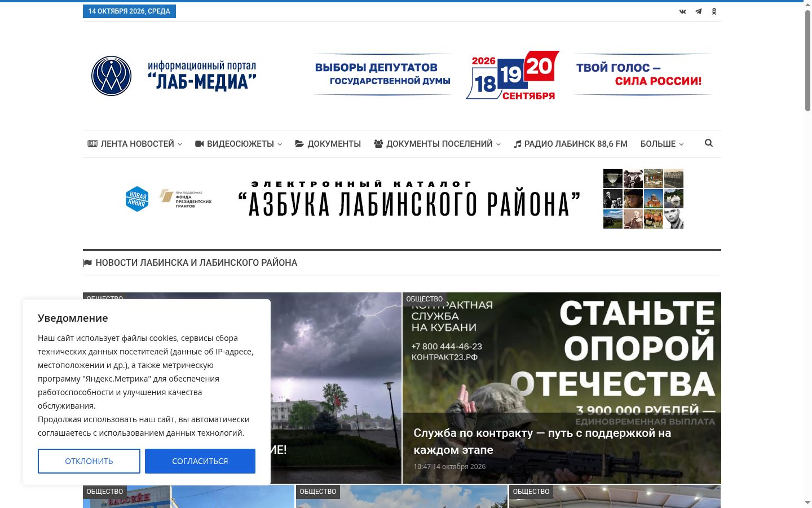Click the page vertical scrollbar thumb
The width and height of the screenshot is (812, 508).
tap(807, 60)
